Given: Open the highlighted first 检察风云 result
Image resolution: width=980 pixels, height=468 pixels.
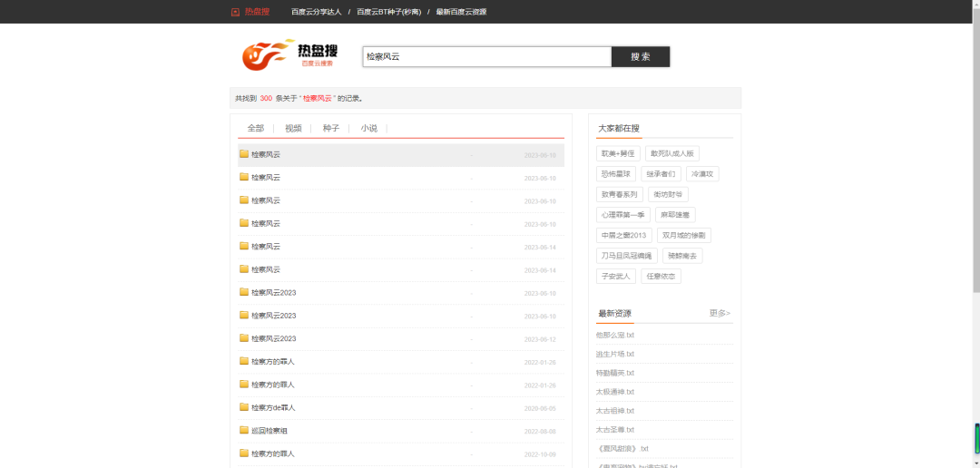Looking at the screenshot, I should click(266, 154).
